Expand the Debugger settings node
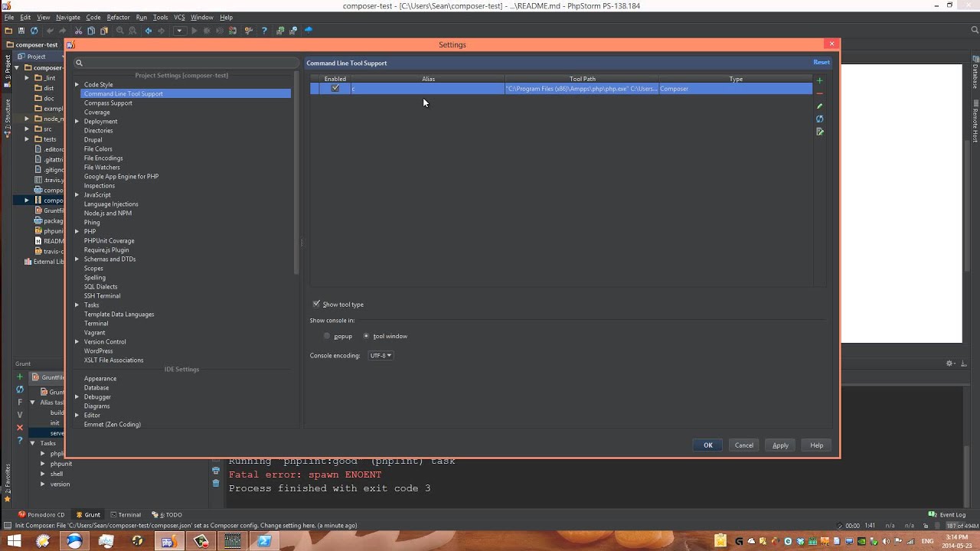Image resolution: width=980 pixels, height=551 pixels. (x=77, y=397)
